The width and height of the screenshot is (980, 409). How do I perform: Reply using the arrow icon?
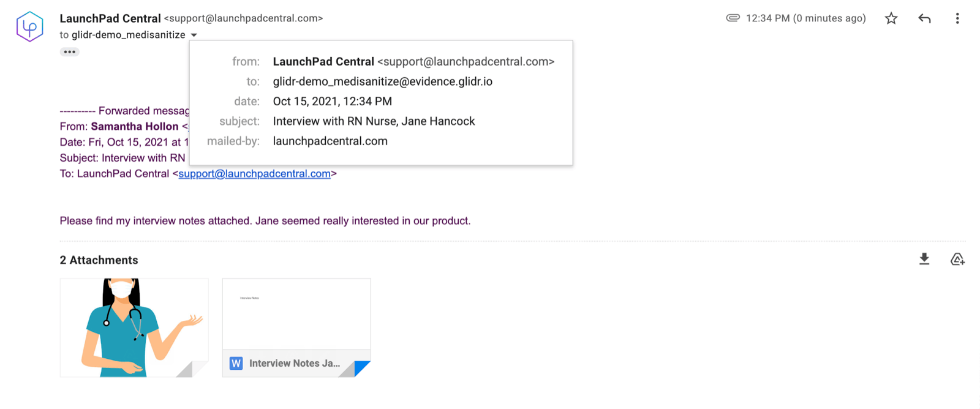(924, 18)
